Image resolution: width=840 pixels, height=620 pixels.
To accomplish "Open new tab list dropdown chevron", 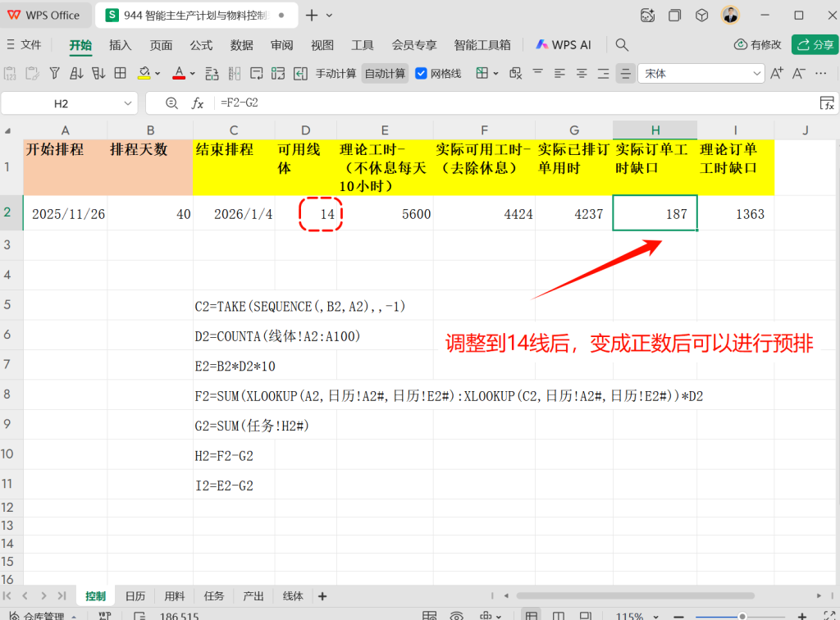I will pyautogui.click(x=330, y=16).
